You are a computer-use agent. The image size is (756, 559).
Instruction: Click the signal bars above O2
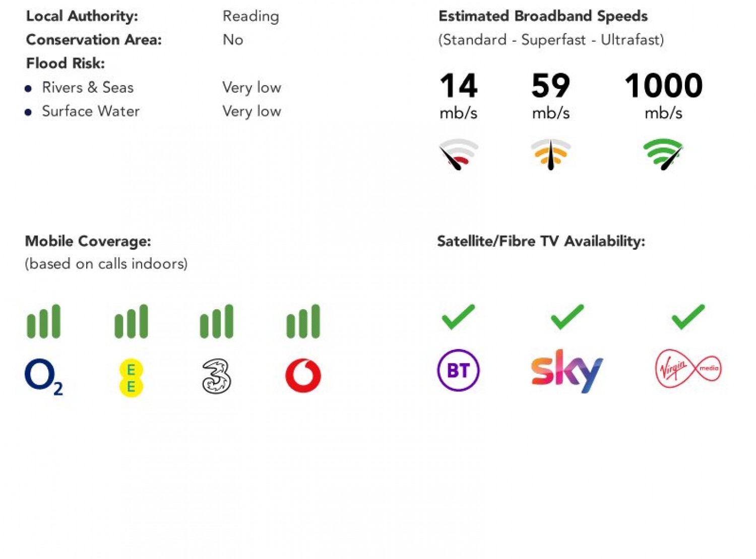click(43, 321)
